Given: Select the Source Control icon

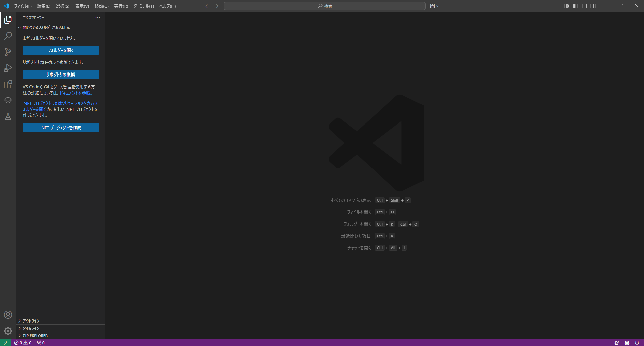Looking at the screenshot, I should click(x=8, y=52).
